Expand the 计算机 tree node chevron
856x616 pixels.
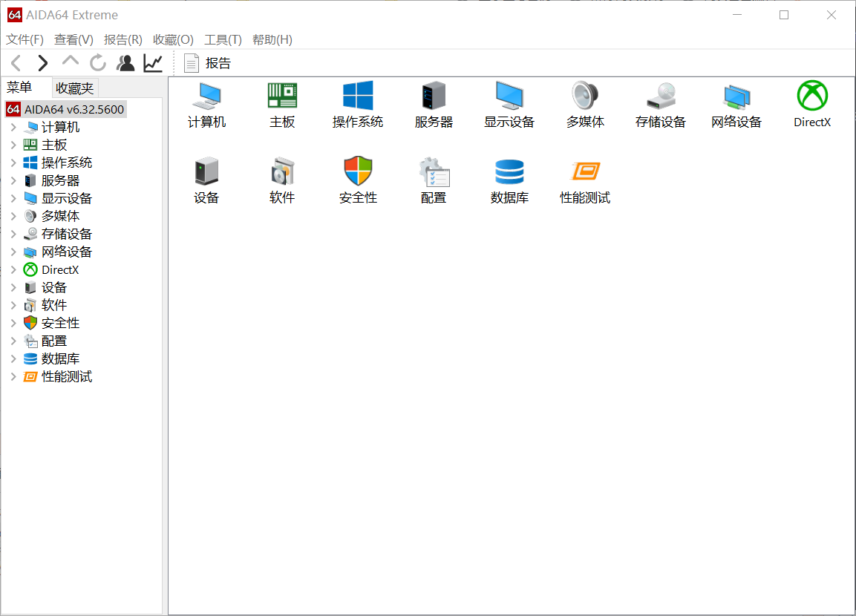pos(13,127)
